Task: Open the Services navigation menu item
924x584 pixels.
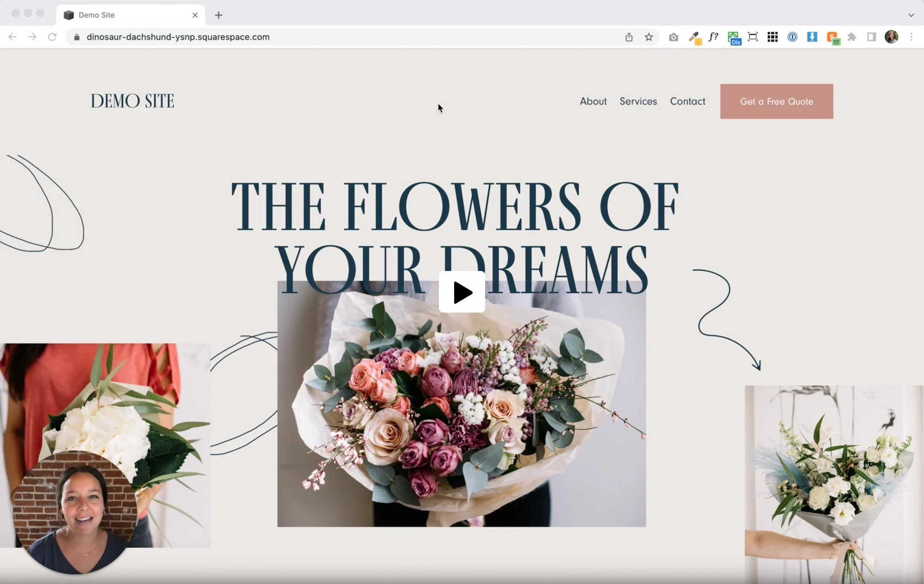Action: point(638,101)
